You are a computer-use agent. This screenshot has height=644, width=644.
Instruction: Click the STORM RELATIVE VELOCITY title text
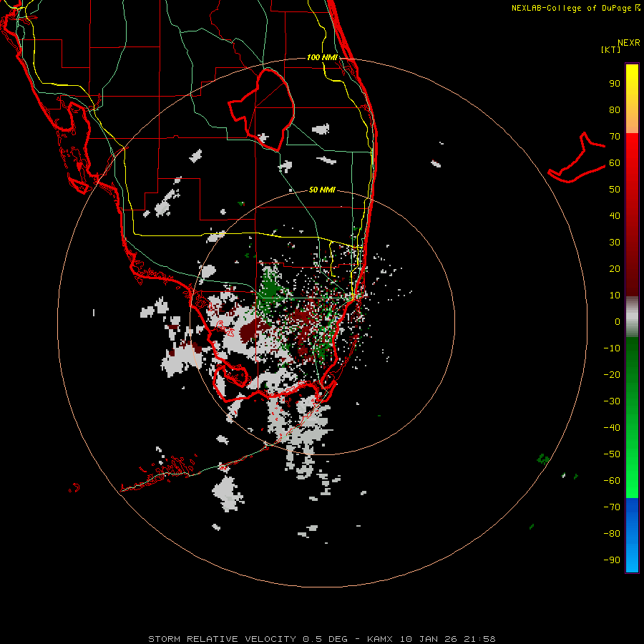tap(222, 639)
